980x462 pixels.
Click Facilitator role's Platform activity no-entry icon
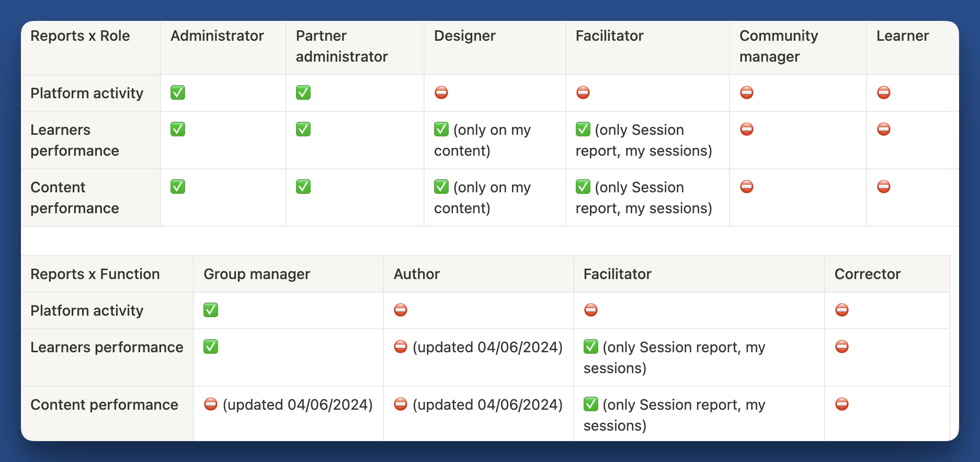pyautogui.click(x=583, y=93)
